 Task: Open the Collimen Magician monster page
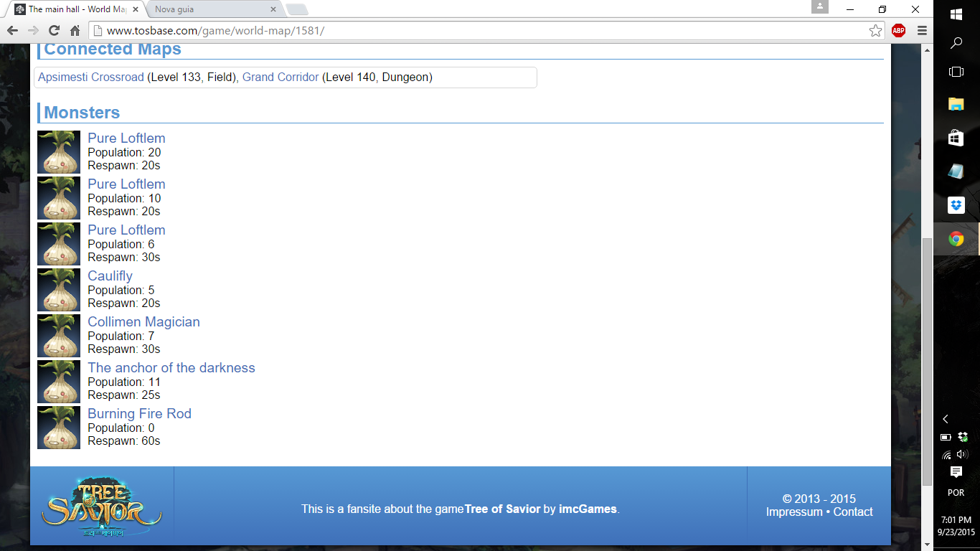tap(143, 322)
